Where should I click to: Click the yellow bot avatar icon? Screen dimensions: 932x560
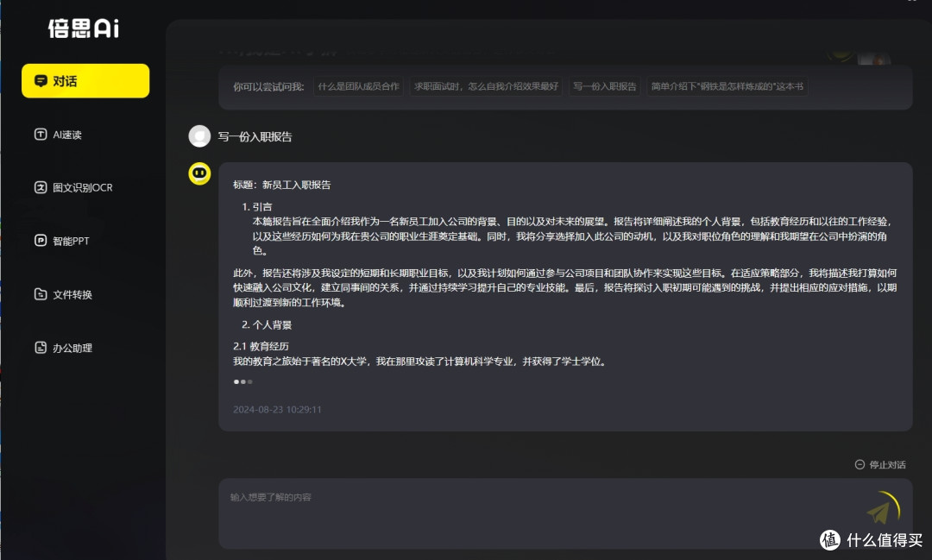click(199, 173)
